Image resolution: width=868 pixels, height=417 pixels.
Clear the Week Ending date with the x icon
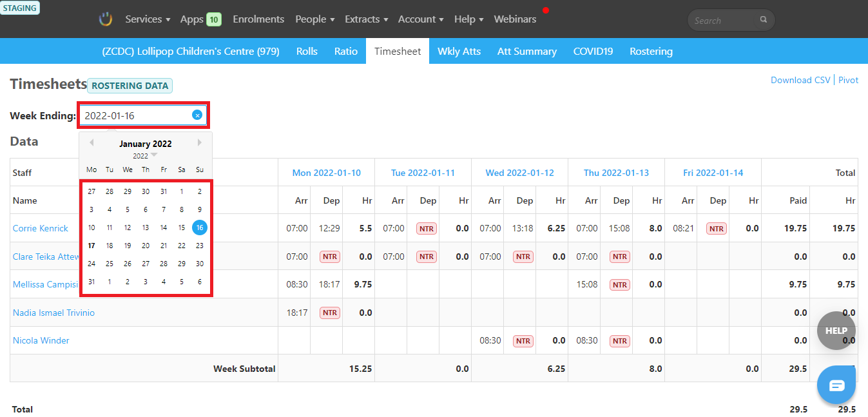197,115
